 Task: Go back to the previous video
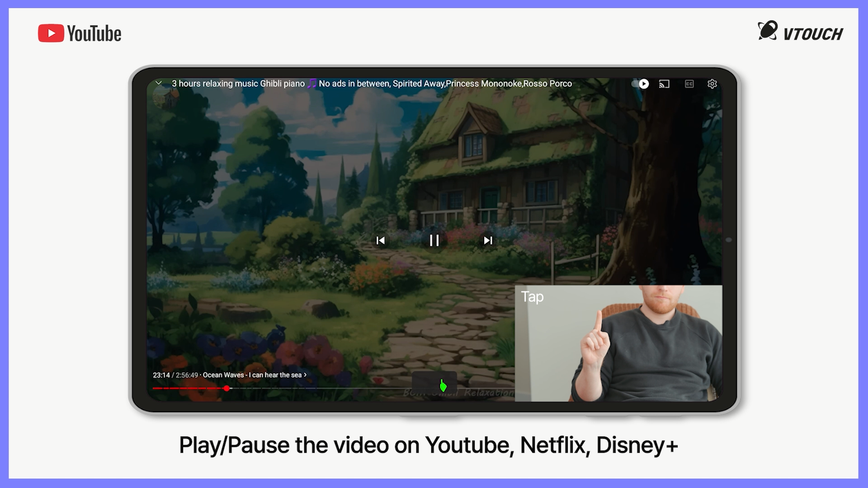coord(381,240)
